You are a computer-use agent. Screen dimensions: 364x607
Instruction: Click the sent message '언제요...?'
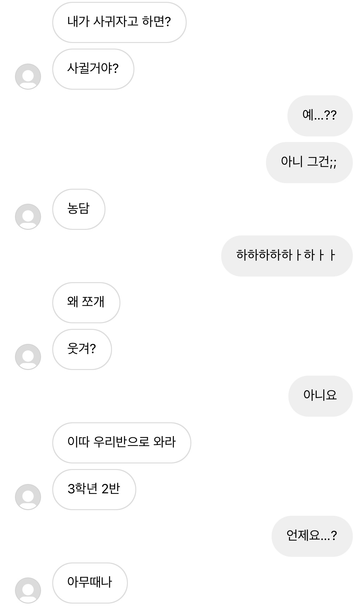click(x=312, y=536)
